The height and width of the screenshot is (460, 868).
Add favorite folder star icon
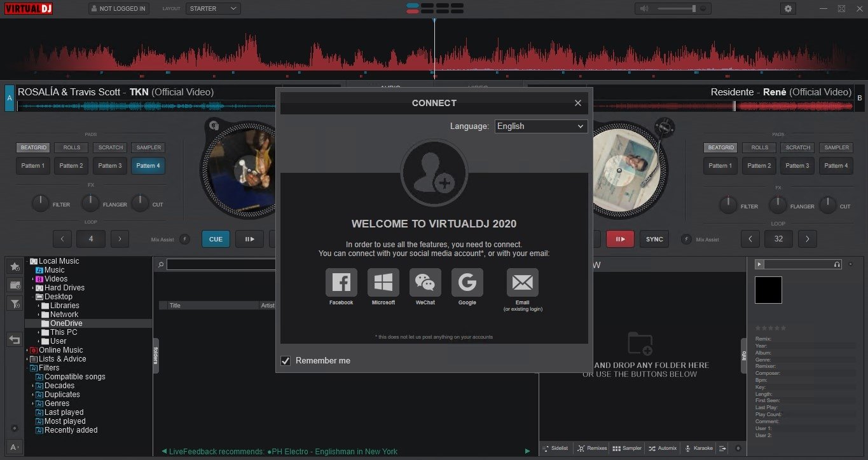pos(15,266)
